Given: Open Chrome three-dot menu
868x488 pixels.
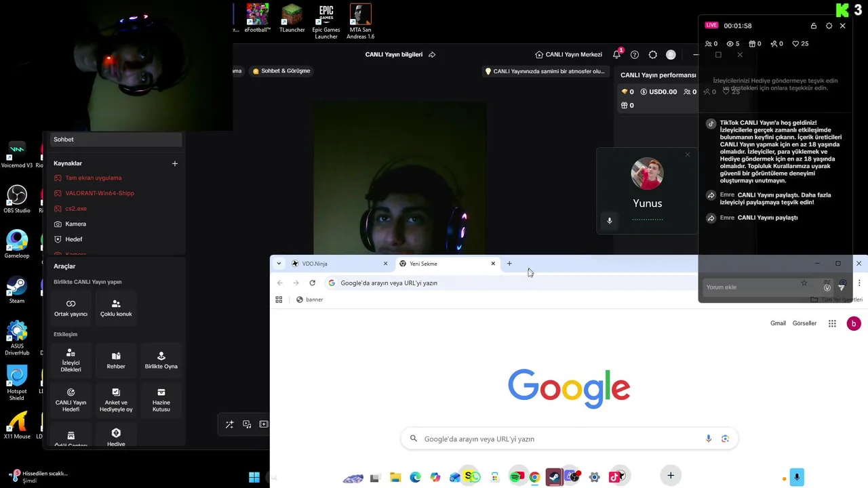Looking at the screenshot, I should click(x=859, y=283).
